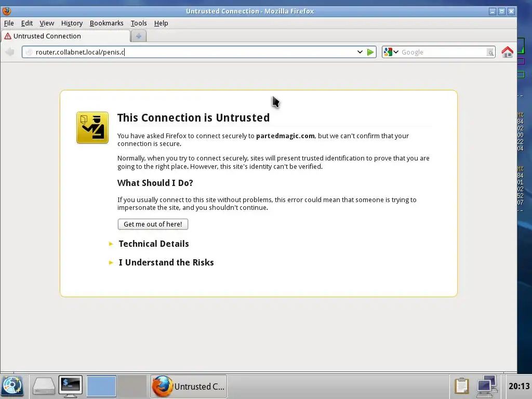The image size is (532, 399).
Task: Click the site identity icon in address bar
Action: [29, 52]
